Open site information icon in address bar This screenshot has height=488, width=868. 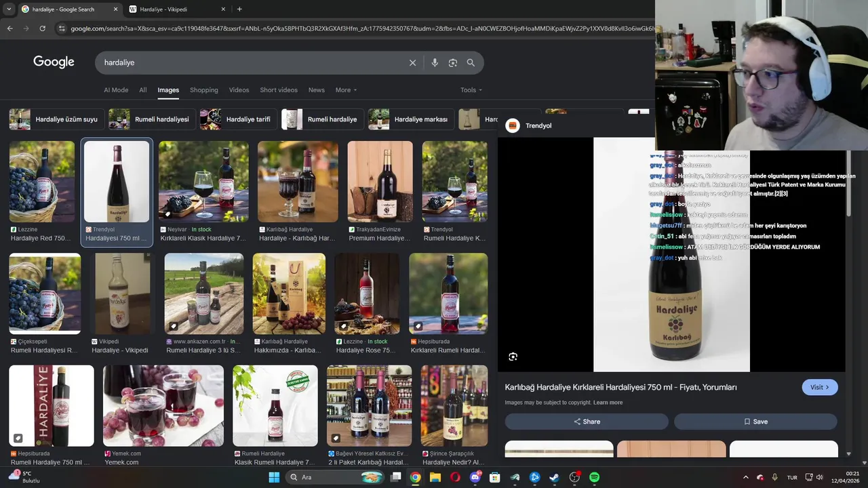coord(62,28)
